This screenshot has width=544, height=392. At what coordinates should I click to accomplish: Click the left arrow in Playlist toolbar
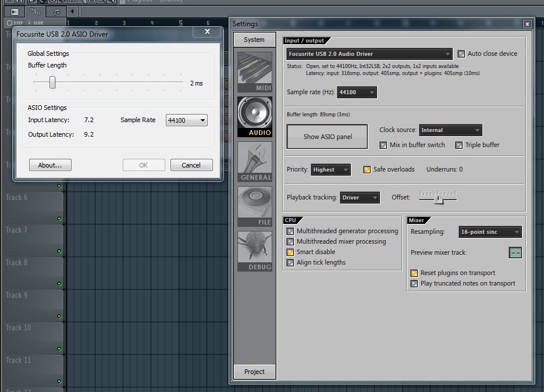[72, 12]
